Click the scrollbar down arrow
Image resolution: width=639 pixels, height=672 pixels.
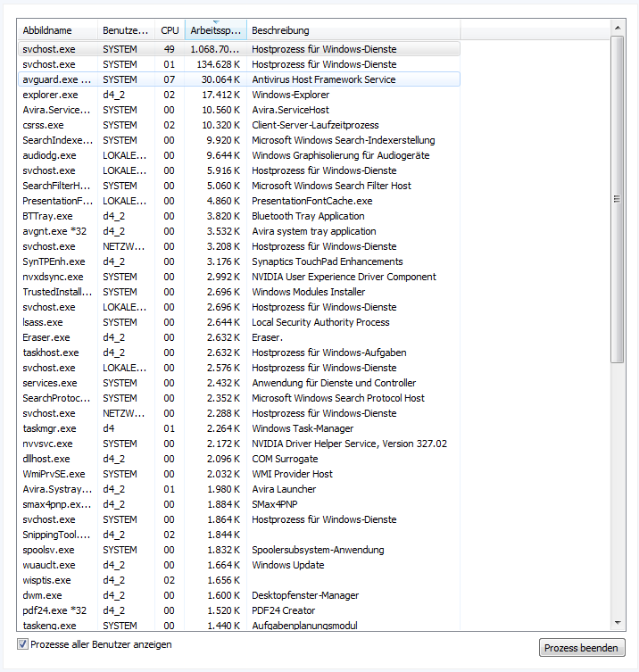(x=618, y=623)
